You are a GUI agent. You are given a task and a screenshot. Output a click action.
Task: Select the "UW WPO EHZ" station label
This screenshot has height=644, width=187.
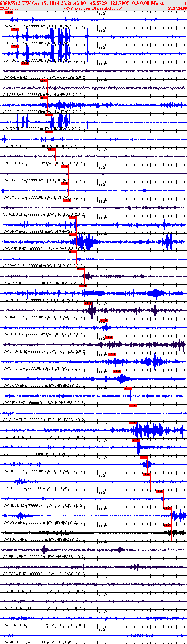[14, 26]
